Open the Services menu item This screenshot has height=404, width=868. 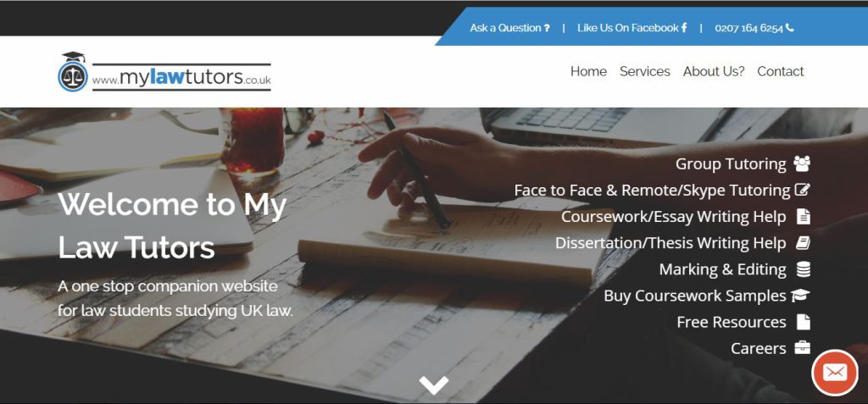pyautogui.click(x=645, y=71)
